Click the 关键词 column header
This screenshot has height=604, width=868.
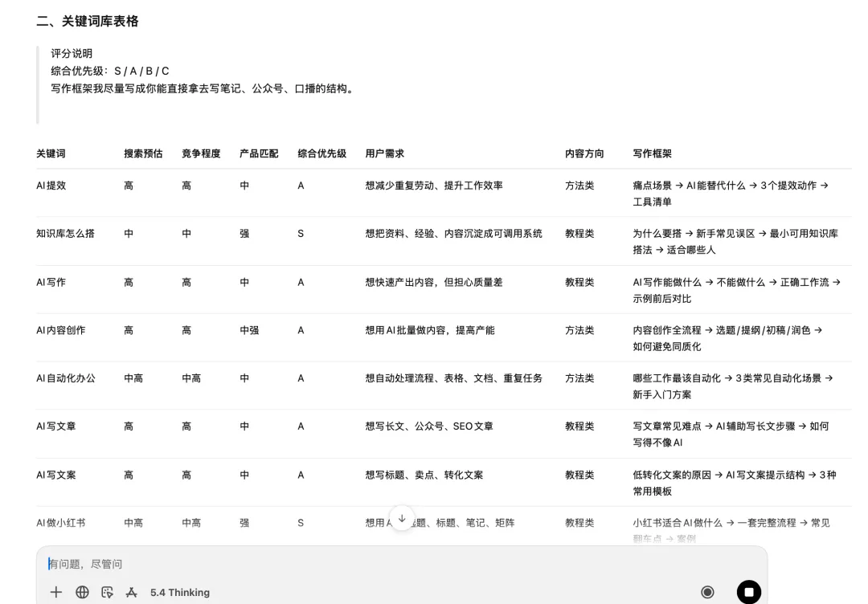[51, 153]
